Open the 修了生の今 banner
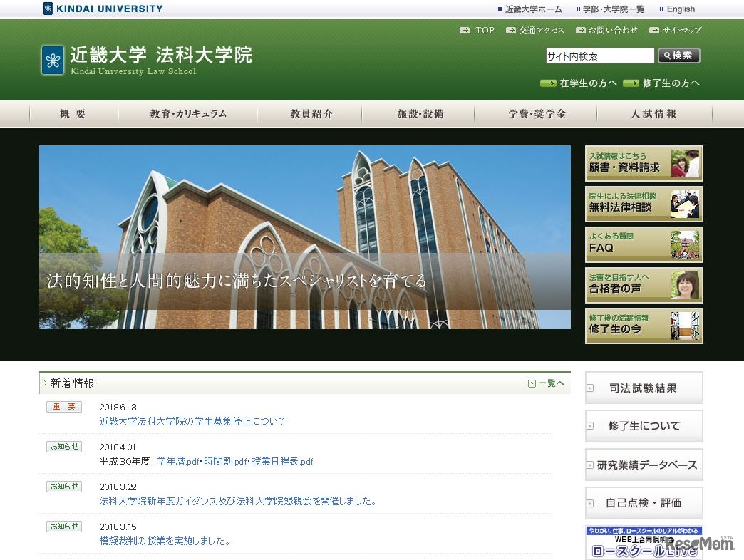744x560 pixels. coord(643,326)
